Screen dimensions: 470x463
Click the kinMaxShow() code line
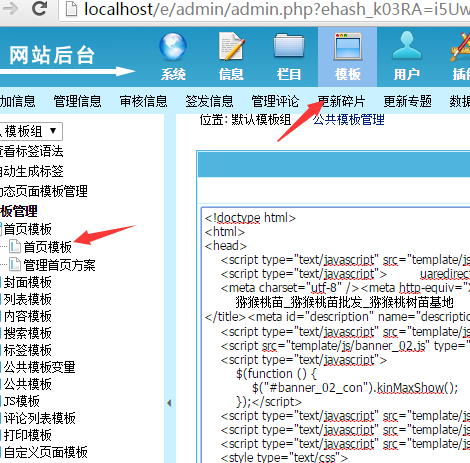tap(355, 388)
